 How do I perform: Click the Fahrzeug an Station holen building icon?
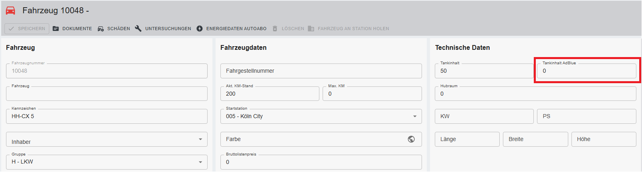click(311, 29)
